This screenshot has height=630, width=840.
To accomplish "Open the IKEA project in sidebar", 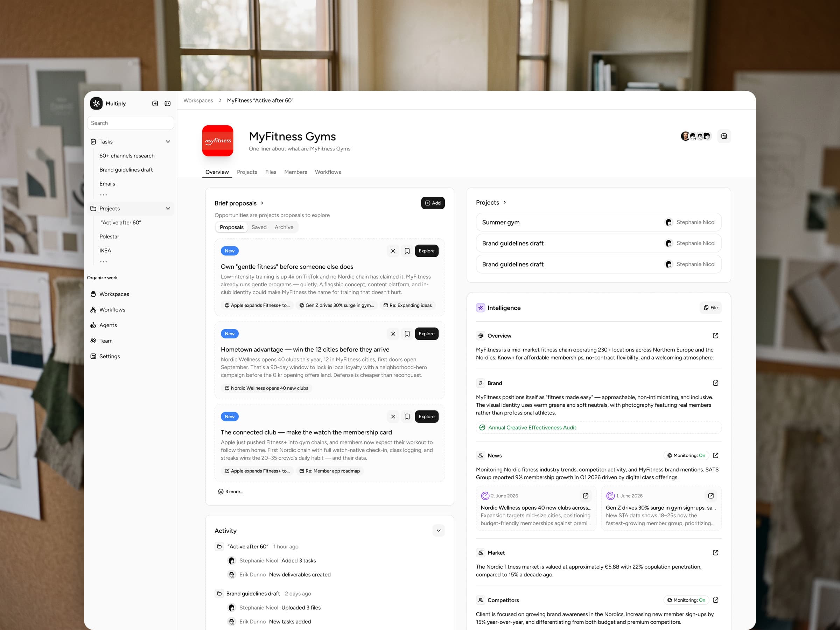I will 105,251.
